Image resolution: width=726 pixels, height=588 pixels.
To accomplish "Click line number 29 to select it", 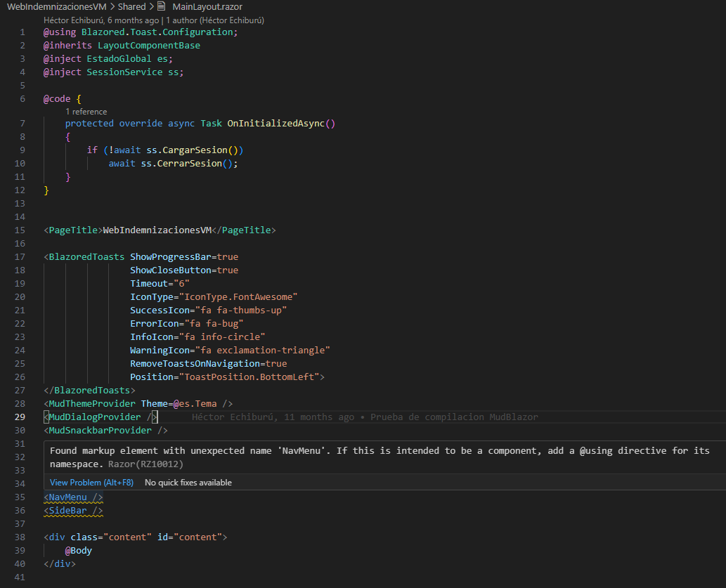I will [19, 417].
